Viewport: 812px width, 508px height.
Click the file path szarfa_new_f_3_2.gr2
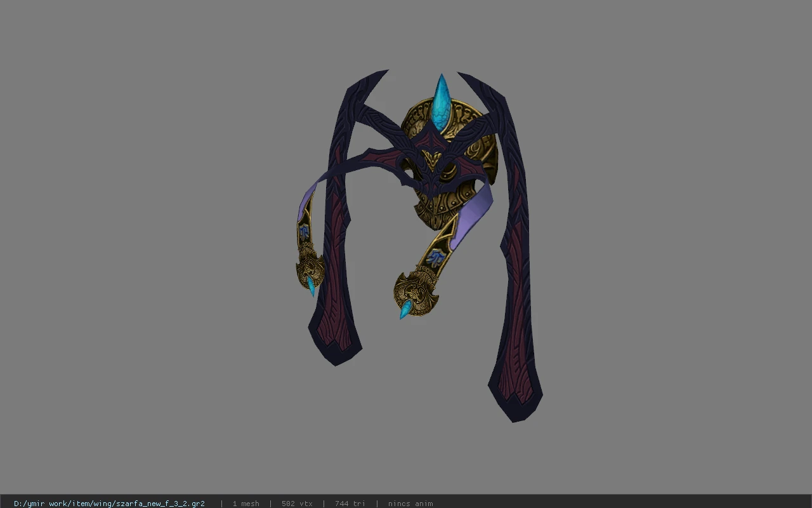109,504
